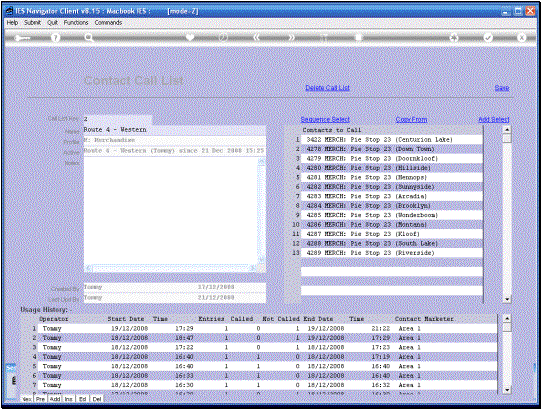Select the Add tab at the bottom
This screenshot has width=541, height=409.
[x=55, y=399]
